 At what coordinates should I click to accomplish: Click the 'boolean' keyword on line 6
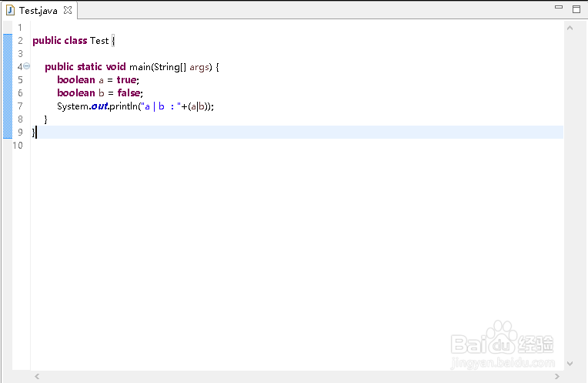click(x=76, y=93)
